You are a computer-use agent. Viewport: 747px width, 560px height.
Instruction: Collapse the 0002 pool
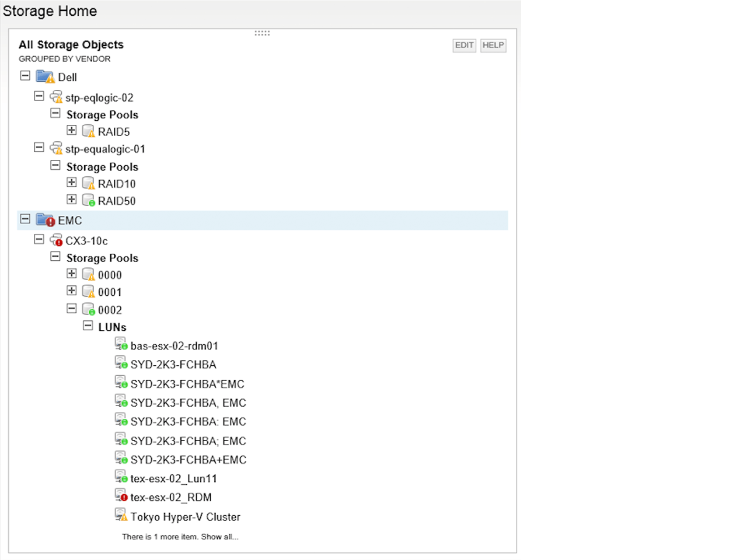[x=72, y=308]
